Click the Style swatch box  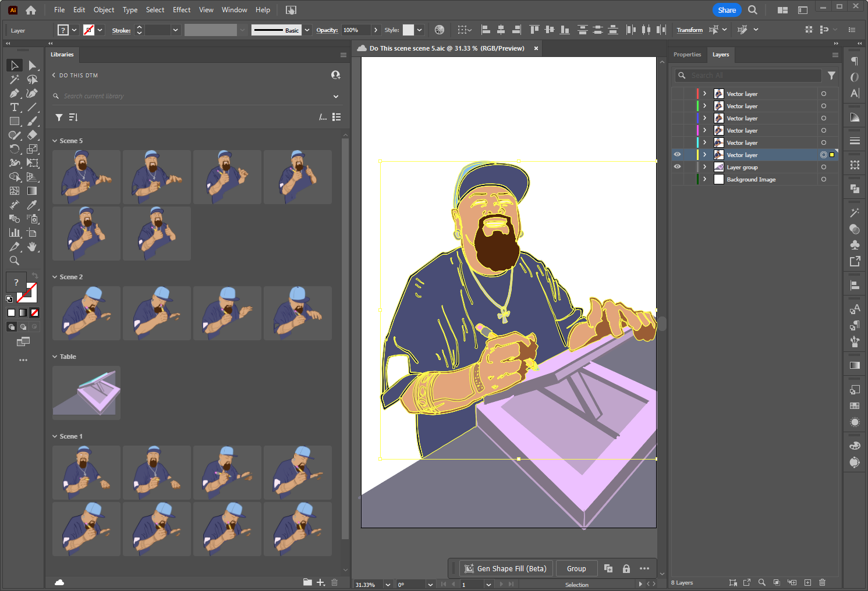pyautogui.click(x=409, y=30)
